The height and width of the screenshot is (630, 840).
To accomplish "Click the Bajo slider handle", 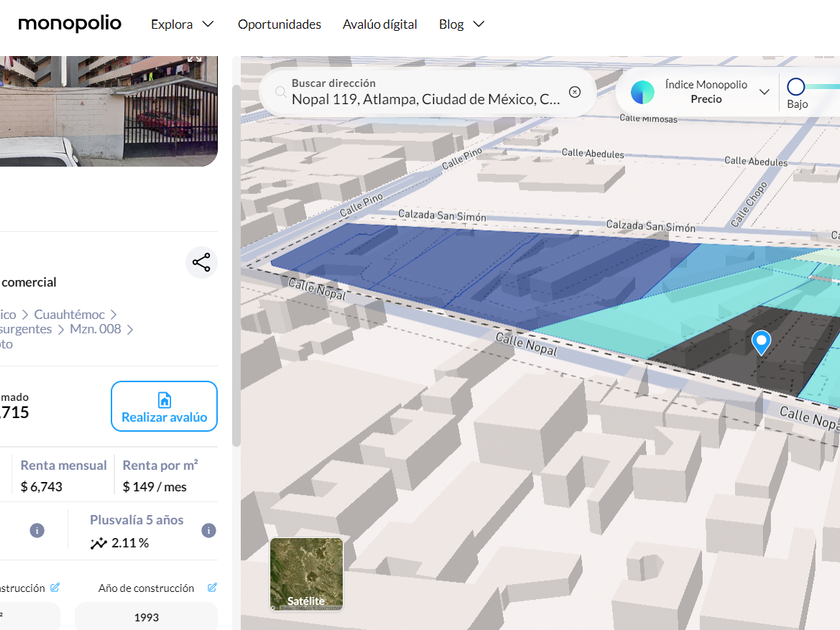I will coord(796,86).
